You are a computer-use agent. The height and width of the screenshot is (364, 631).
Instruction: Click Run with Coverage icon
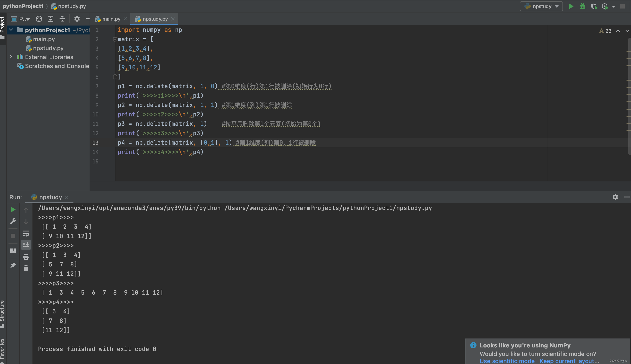(x=594, y=6)
